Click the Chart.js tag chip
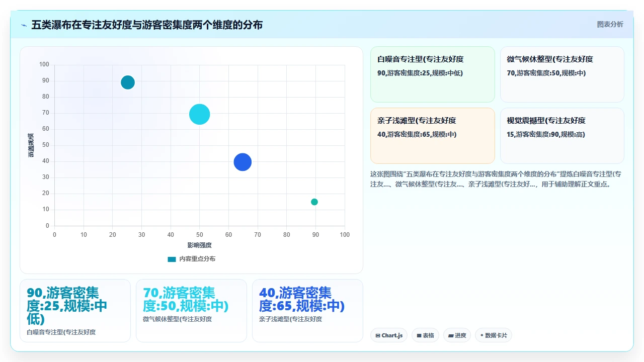Viewport: 644px width, 362px height. click(x=389, y=335)
